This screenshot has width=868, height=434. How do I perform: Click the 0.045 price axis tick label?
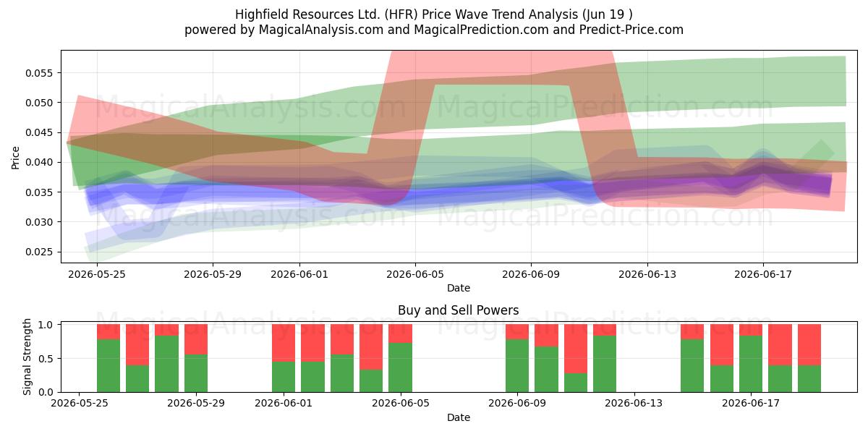tap(40, 132)
